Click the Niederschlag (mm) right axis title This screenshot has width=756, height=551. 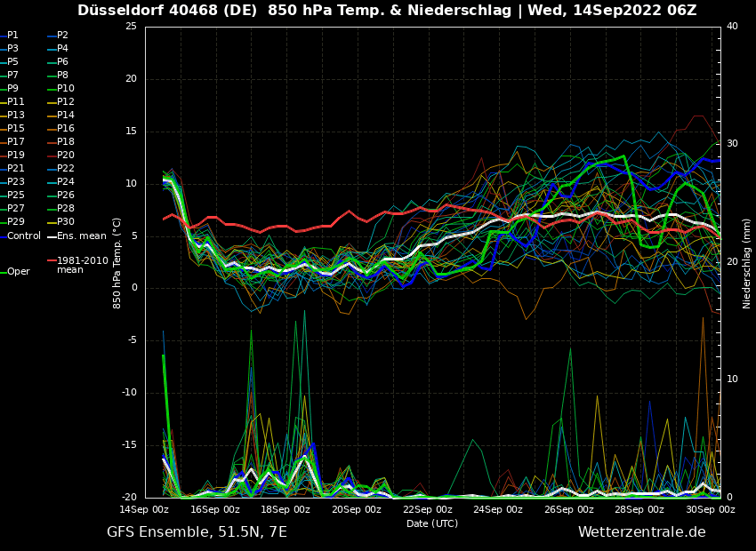click(x=747, y=263)
